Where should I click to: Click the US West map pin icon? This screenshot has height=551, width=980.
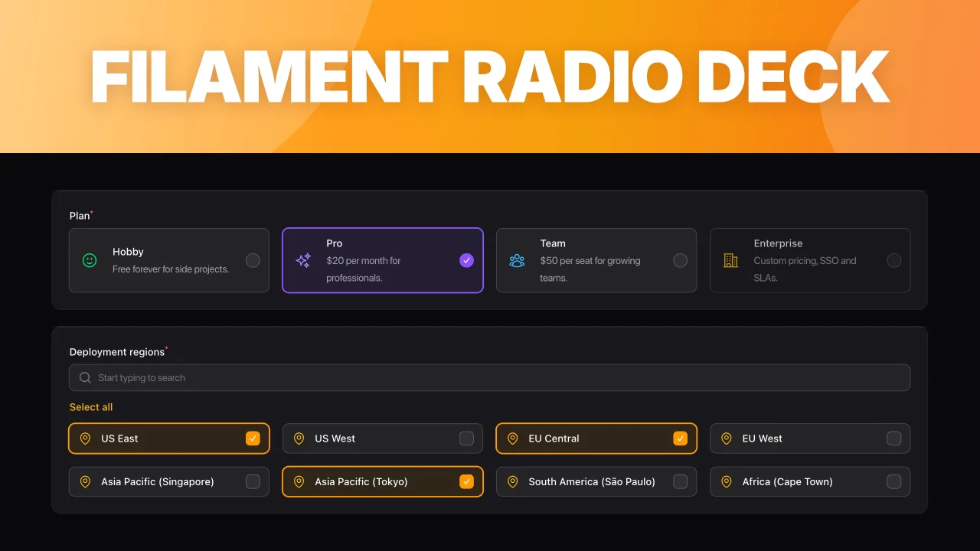click(x=299, y=439)
